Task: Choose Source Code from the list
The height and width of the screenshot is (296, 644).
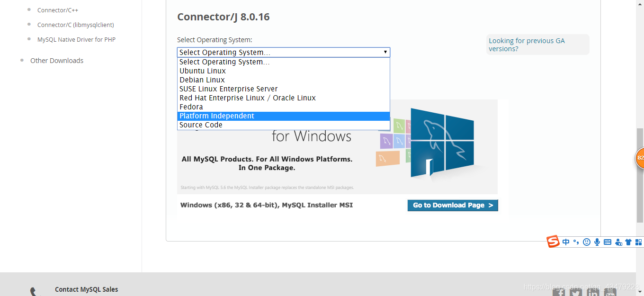Action: pyautogui.click(x=284, y=125)
